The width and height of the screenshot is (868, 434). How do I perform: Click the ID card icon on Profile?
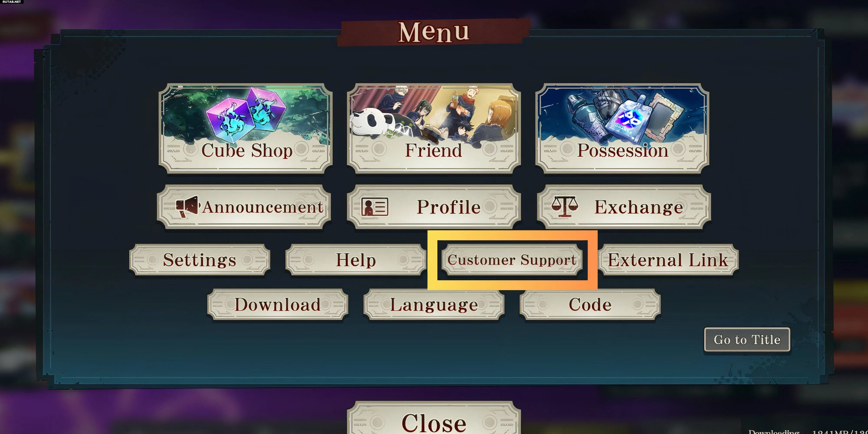[x=375, y=207]
